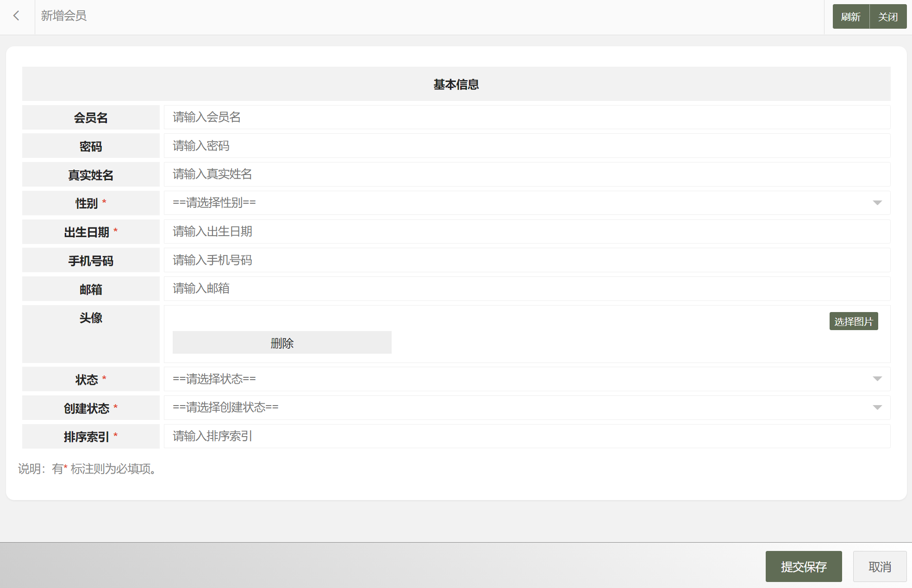Select the ==请选择性别== combo box text

tap(214, 203)
